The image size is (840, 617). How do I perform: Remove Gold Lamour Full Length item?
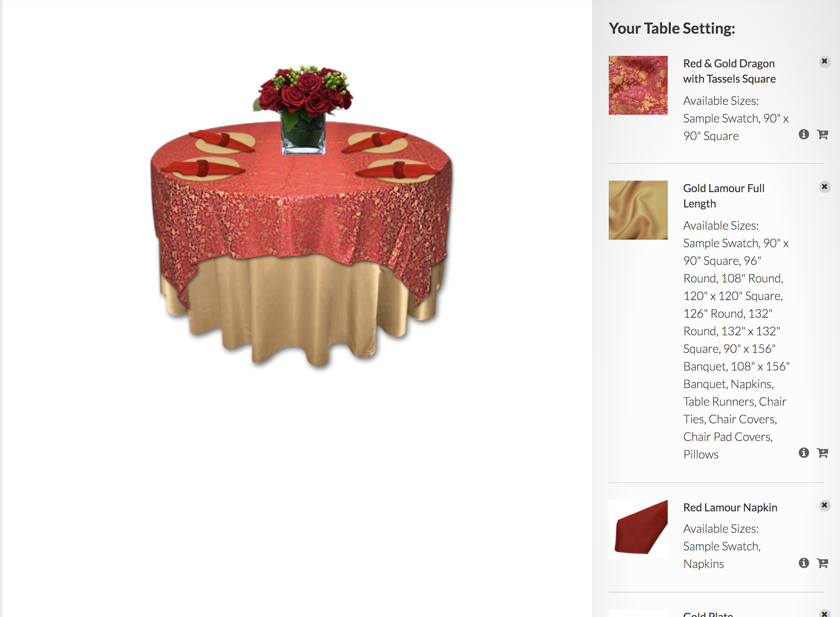pyautogui.click(x=825, y=187)
